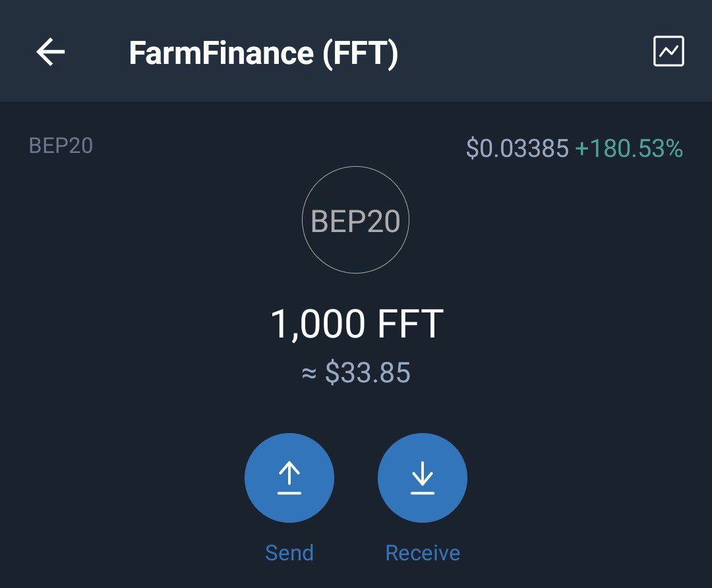The image size is (712, 588).
Task: Click the gray BEP20 network label
Action: [61, 146]
